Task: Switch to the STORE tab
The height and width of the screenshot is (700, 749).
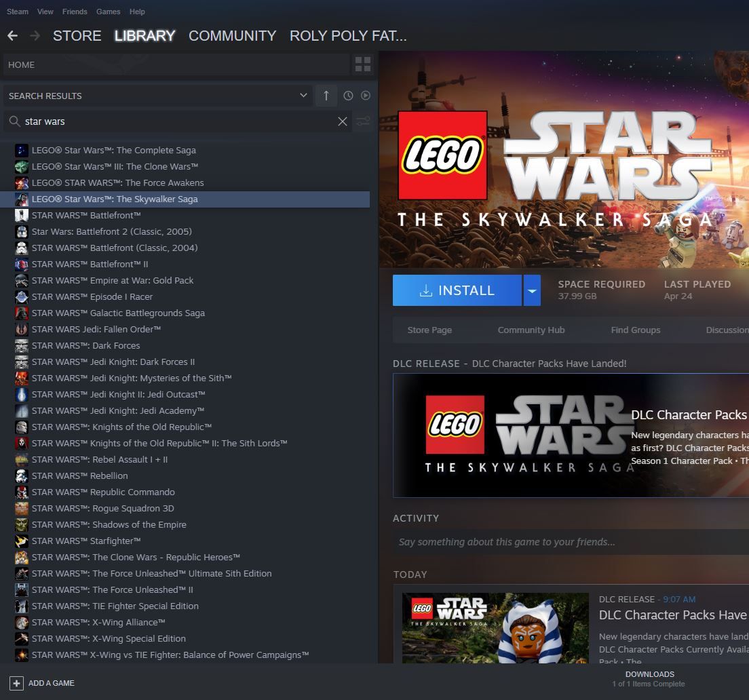Action: pyautogui.click(x=77, y=36)
